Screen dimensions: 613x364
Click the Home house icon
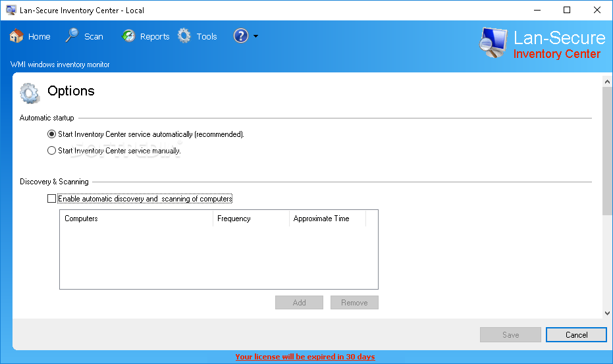click(16, 36)
